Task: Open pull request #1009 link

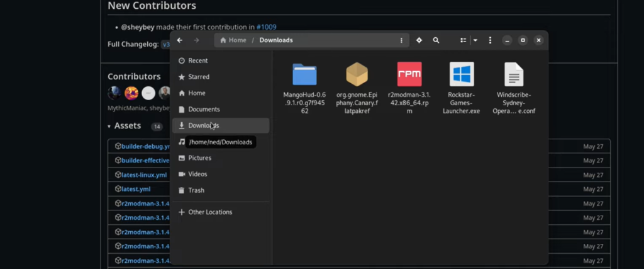Action: (x=266, y=27)
